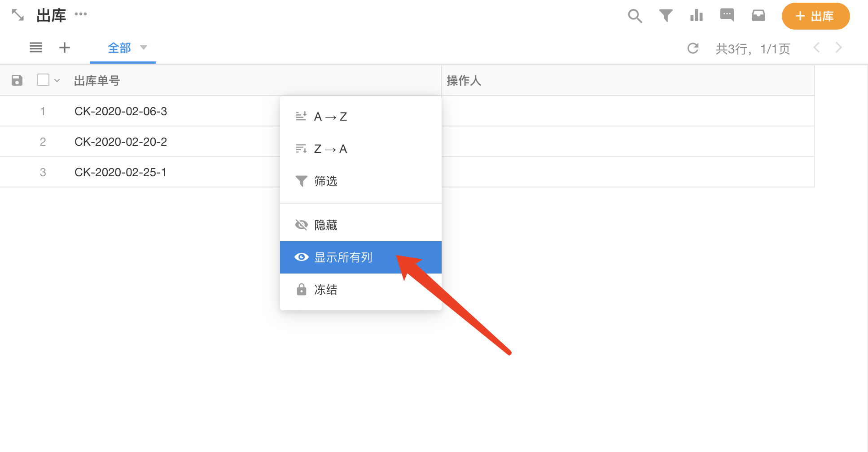Open the statistics bar chart icon
Image resolution: width=868 pixels, height=452 pixels.
pyautogui.click(x=697, y=16)
